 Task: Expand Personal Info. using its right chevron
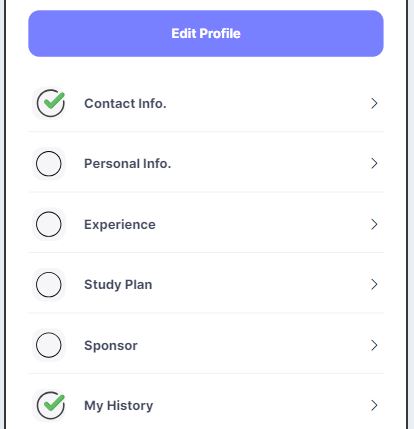374,163
